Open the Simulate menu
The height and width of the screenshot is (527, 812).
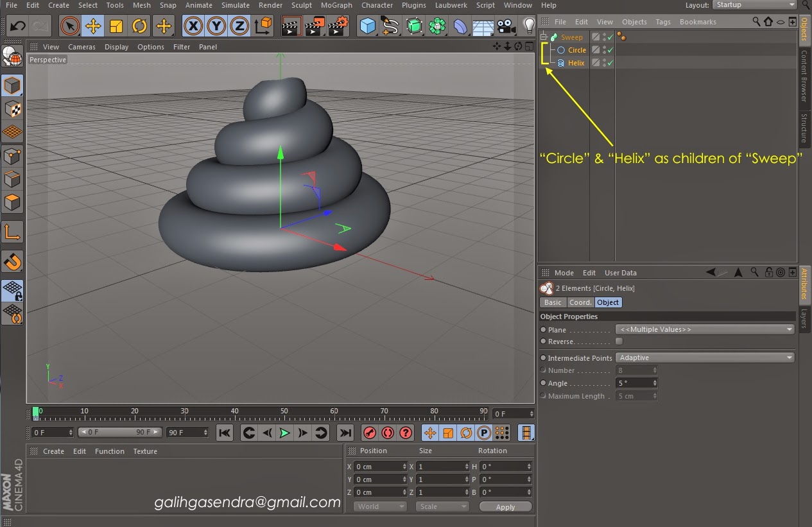pyautogui.click(x=235, y=5)
